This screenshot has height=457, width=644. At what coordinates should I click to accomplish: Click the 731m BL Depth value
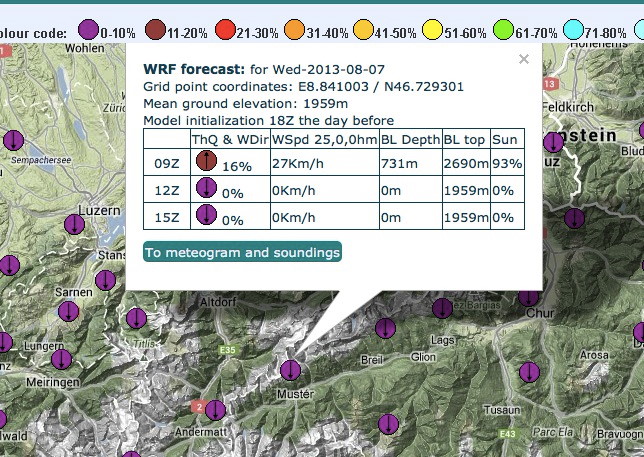399,163
